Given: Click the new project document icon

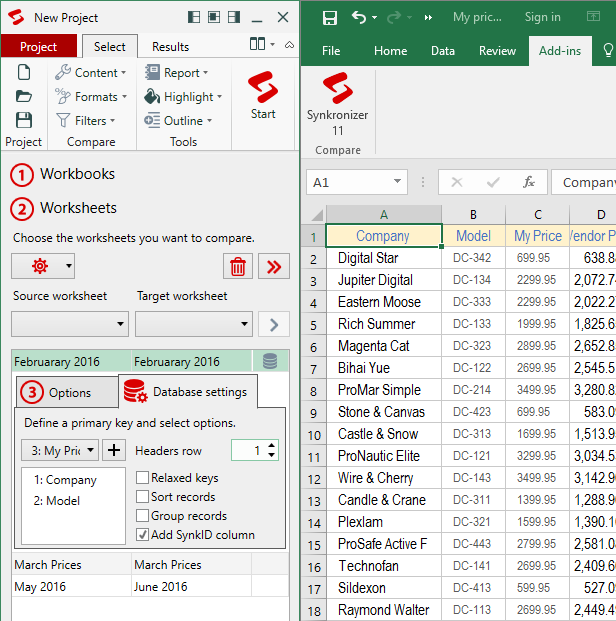Looking at the screenshot, I should [24, 72].
